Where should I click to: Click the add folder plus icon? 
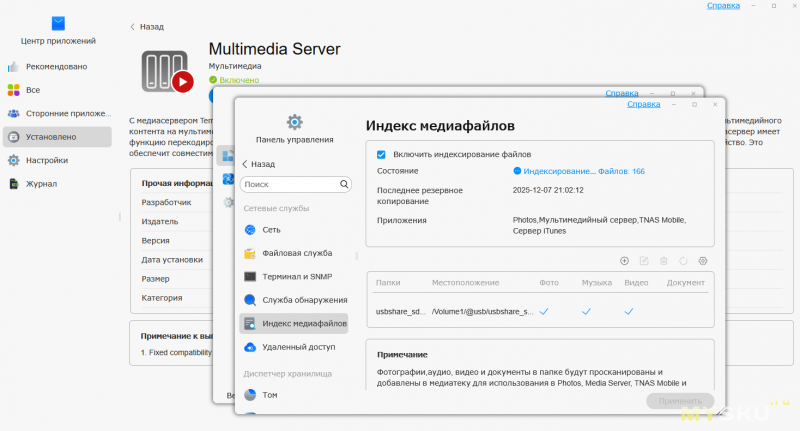click(624, 260)
